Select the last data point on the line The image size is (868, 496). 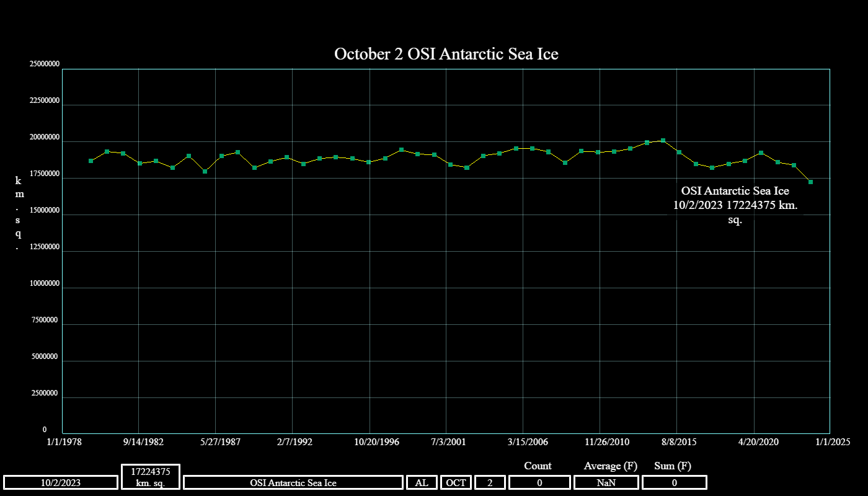click(x=810, y=182)
